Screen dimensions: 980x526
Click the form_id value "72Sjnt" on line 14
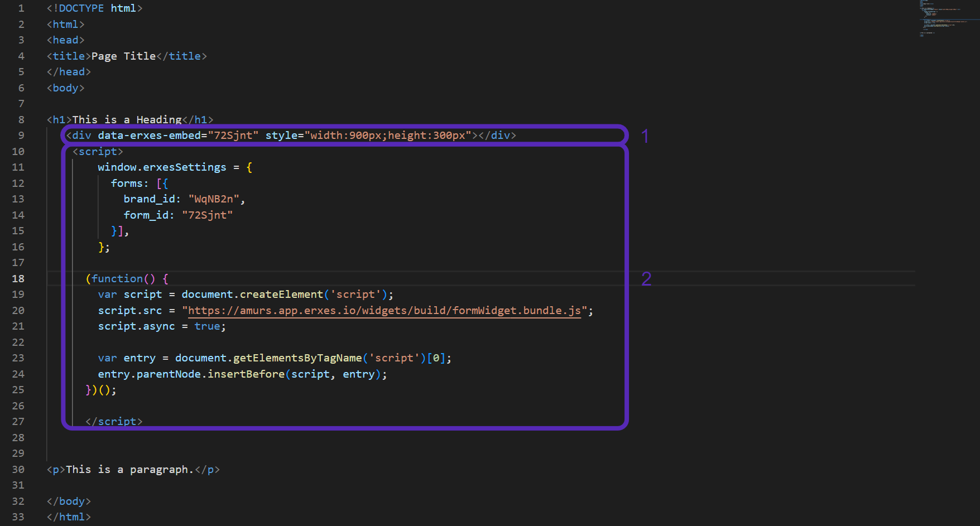point(207,215)
